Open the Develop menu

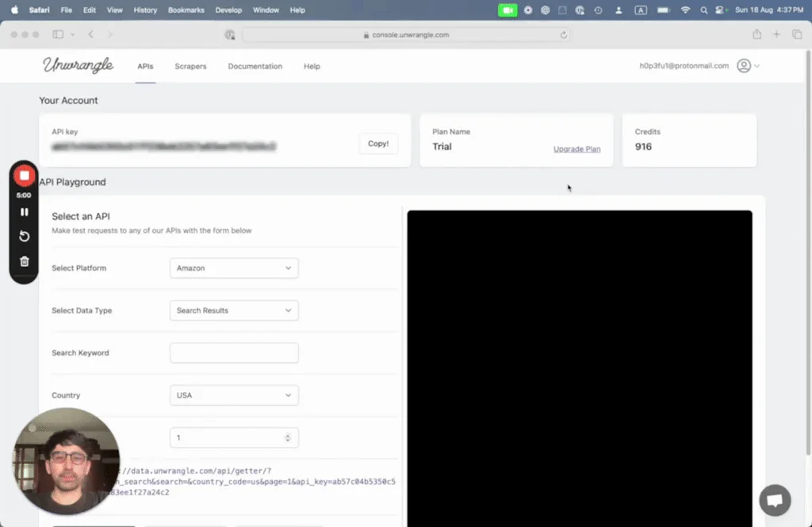point(228,10)
